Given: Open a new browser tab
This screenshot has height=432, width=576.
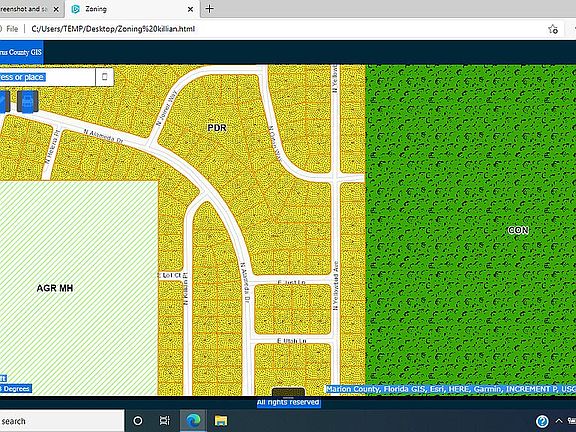Looking at the screenshot, I should [209, 9].
